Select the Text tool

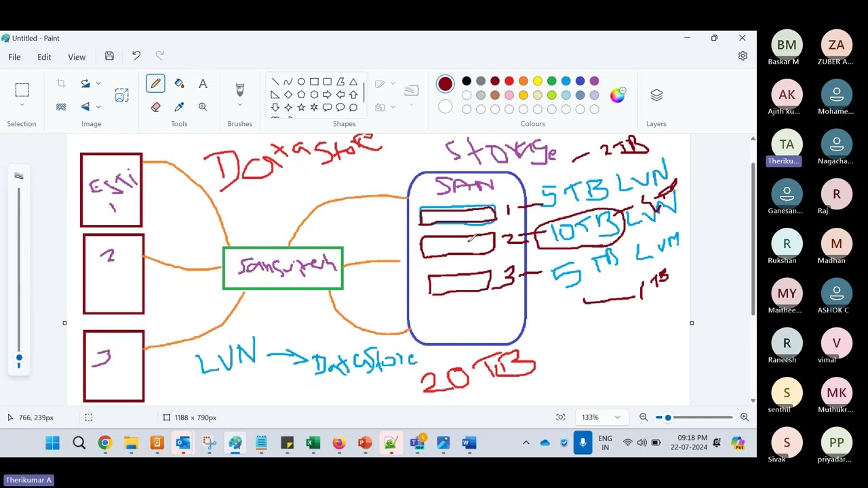coord(203,83)
